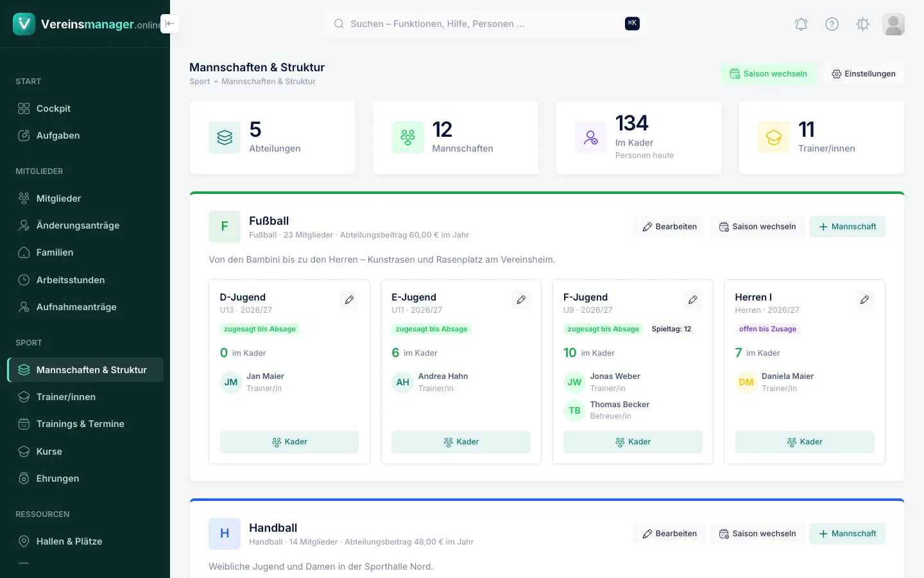
Task: Click Saison wechseln for Handball
Action: pos(757,534)
